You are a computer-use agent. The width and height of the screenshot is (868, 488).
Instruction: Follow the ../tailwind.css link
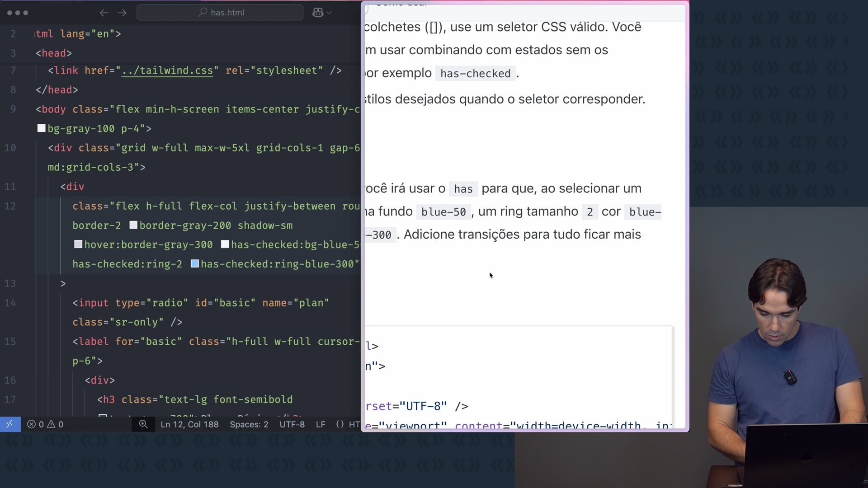point(167,70)
